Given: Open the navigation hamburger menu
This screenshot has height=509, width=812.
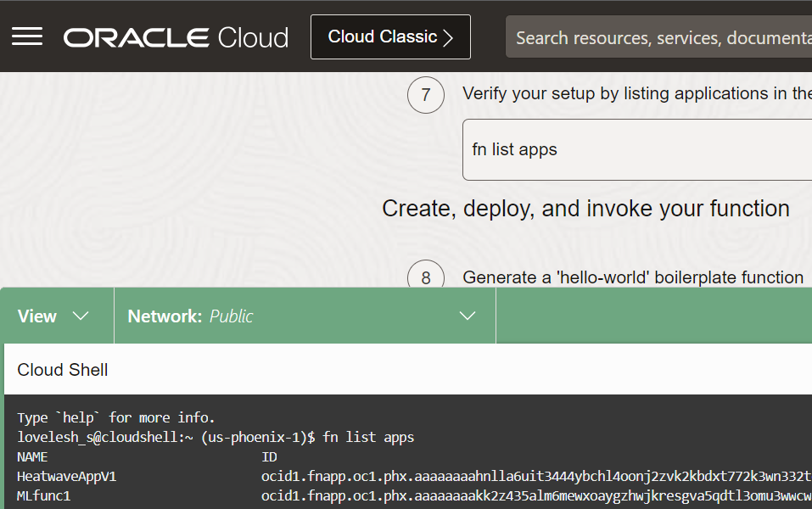Looking at the screenshot, I should (29, 35).
